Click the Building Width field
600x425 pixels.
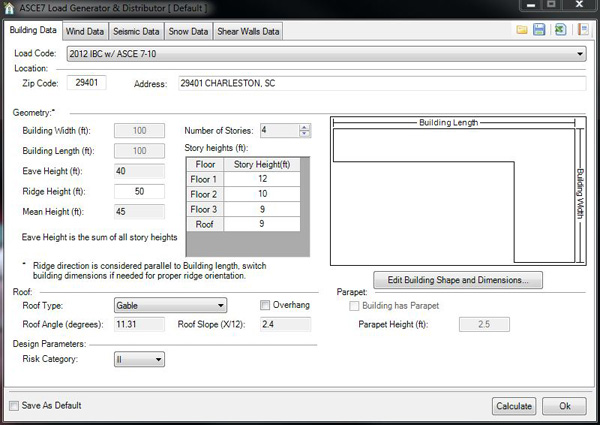click(x=139, y=130)
